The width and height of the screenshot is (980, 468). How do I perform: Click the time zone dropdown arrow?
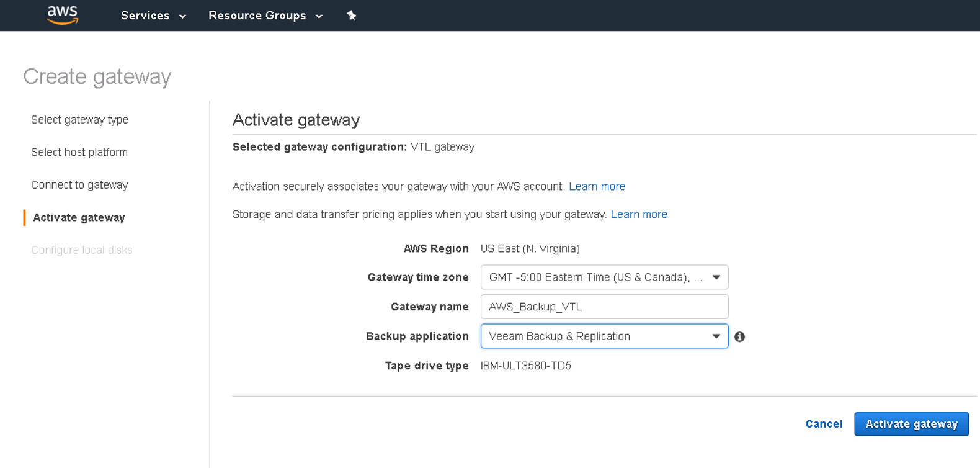pyautogui.click(x=716, y=277)
